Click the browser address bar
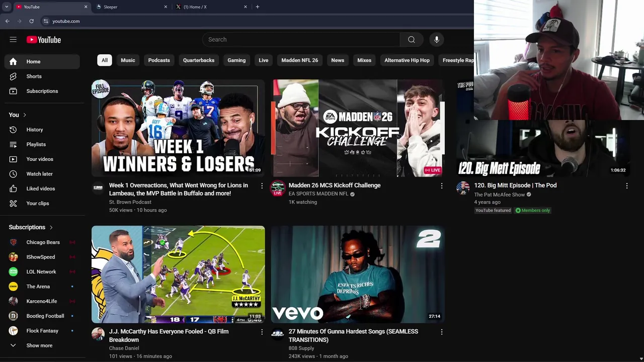Image resolution: width=644 pixels, height=362 pixels. click(257, 21)
